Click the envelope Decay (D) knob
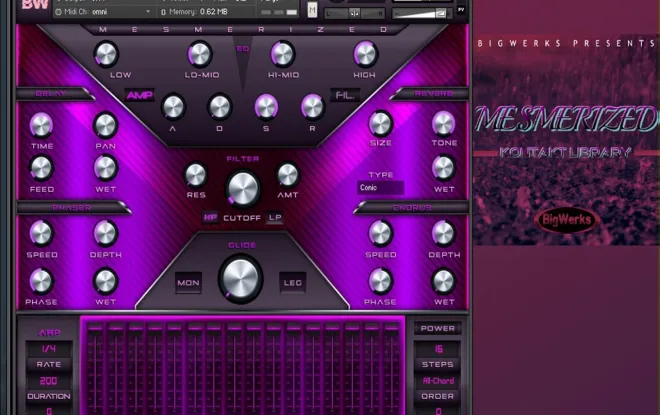 220,107
